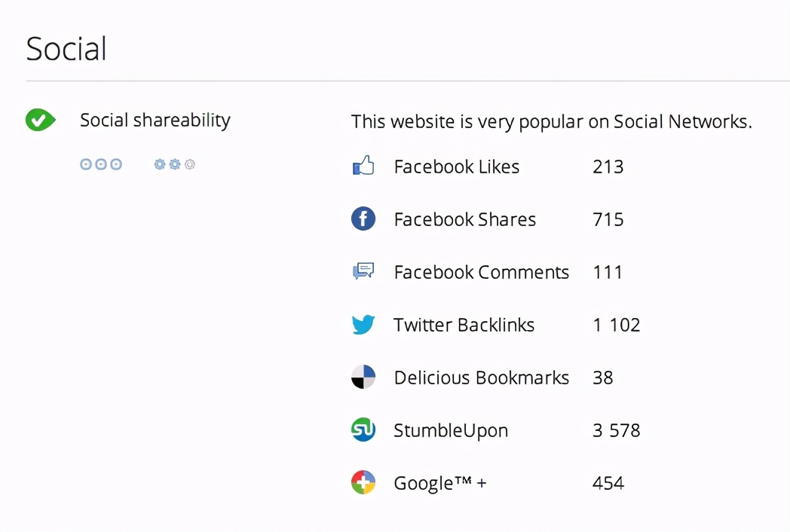Click the greyed-out unfilled gear icon

(x=190, y=164)
